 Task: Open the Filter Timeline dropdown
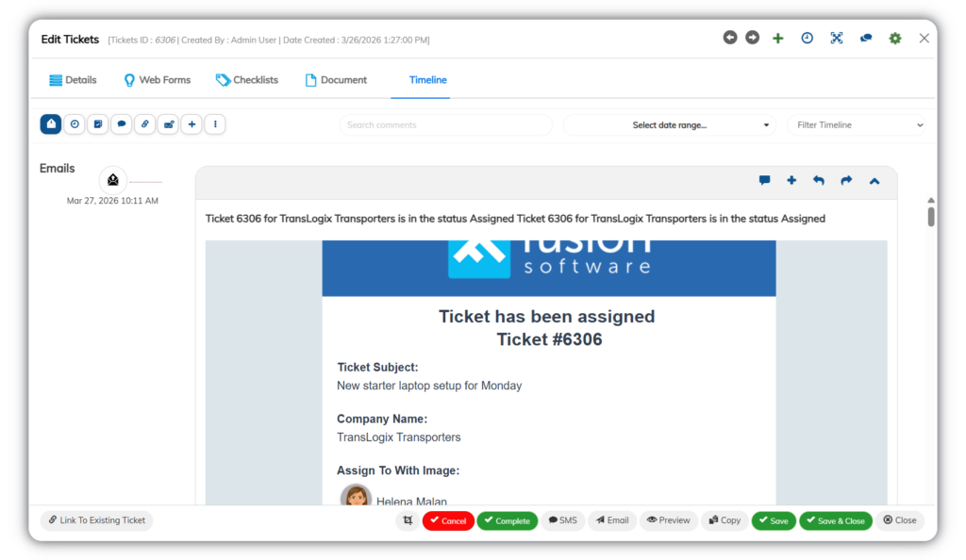coord(857,125)
